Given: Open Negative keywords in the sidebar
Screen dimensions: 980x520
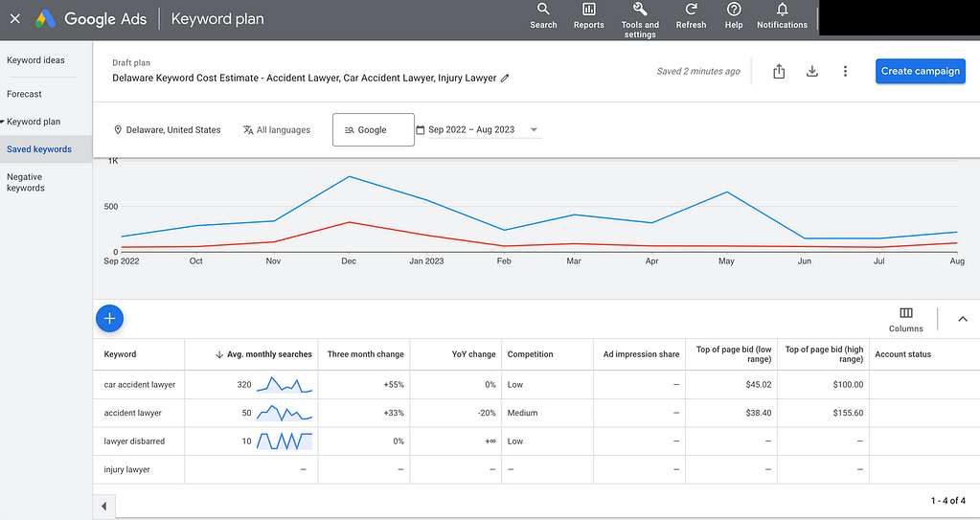Looking at the screenshot, I should (26, 183).
